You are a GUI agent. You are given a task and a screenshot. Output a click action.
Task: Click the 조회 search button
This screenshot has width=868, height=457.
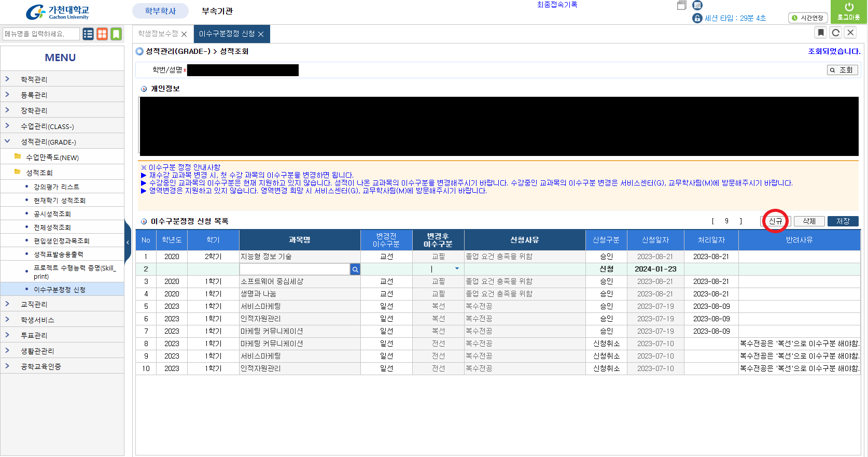[842, 70]
